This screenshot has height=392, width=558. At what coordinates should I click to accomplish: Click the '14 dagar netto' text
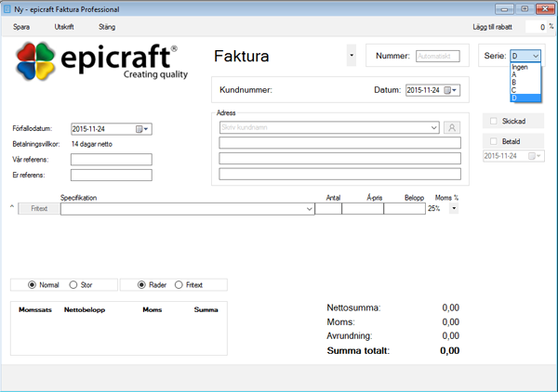[92, 144]
